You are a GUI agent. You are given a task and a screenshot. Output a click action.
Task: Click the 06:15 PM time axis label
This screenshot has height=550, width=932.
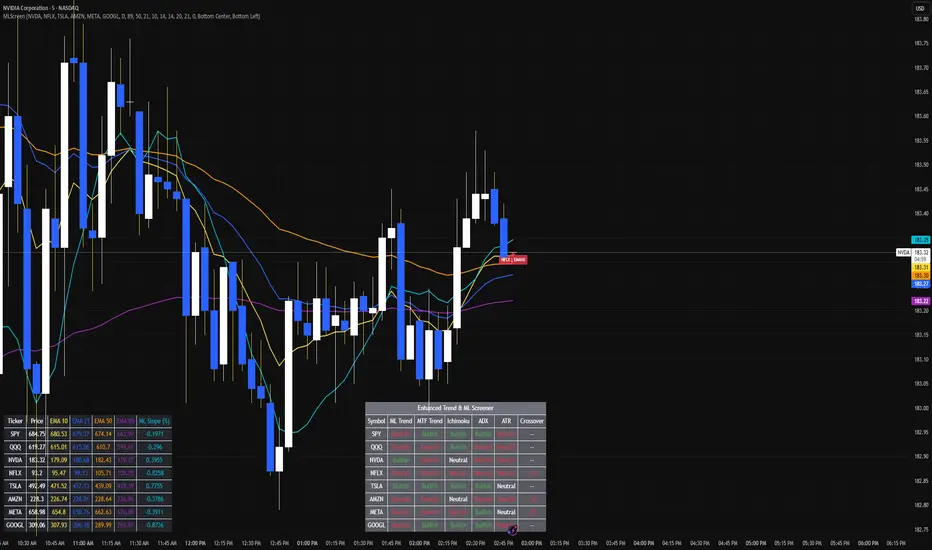point(896,543)
